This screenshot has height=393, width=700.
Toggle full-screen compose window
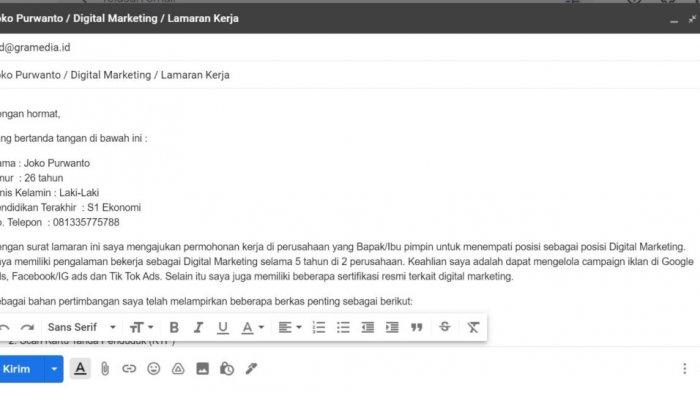point(692,19)
